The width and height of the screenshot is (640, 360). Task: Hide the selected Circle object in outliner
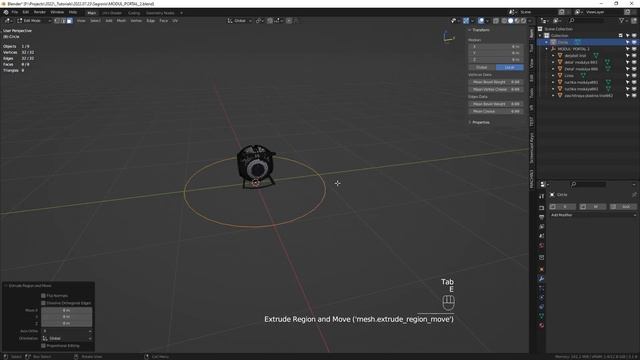634,42
